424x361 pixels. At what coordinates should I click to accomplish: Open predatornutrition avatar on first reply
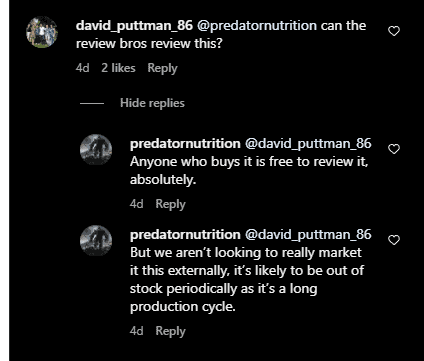(96, 150)
